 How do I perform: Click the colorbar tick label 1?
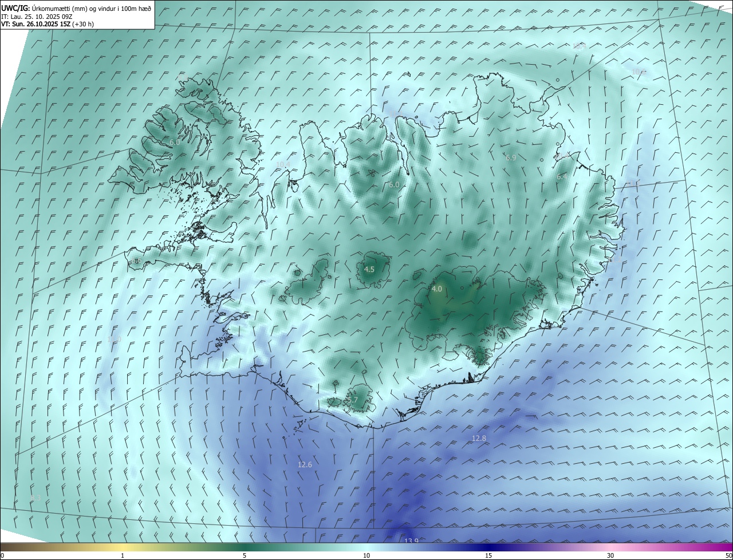tap(123, 556)
